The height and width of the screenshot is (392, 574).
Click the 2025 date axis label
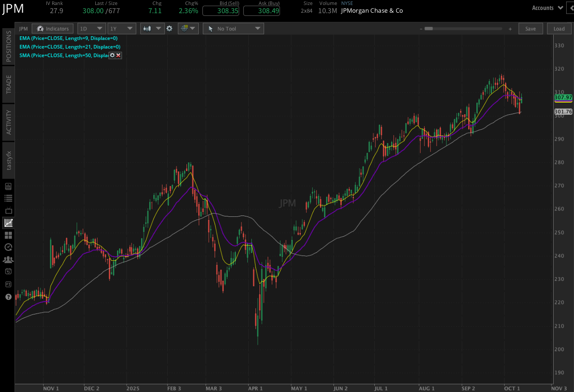[x=133, y=388]
